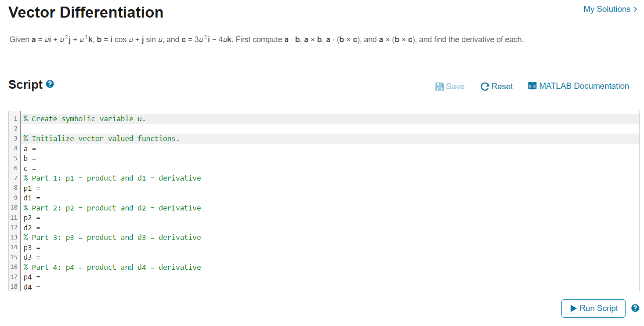Click the Create symbolic variable comment
Viewport: 644px width, 326px height.
tap(84, 118)
